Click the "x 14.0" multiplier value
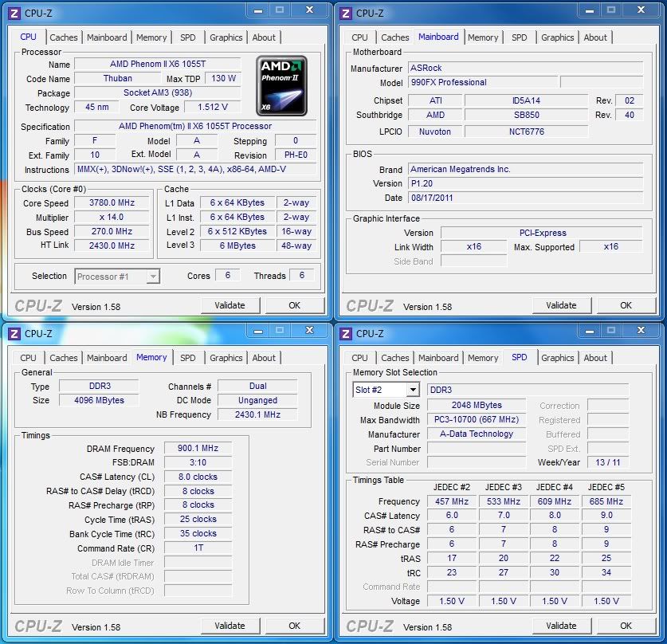Image resolution: width=667 pixels, height=644 pixels. 112,218
